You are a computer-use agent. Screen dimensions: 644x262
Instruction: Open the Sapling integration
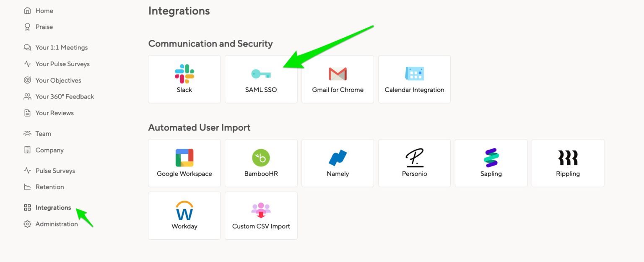tap(491, 163)
